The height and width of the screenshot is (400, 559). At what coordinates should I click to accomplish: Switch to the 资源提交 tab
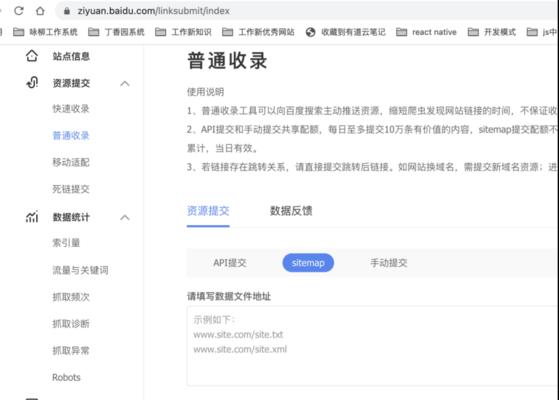point(208,211)
